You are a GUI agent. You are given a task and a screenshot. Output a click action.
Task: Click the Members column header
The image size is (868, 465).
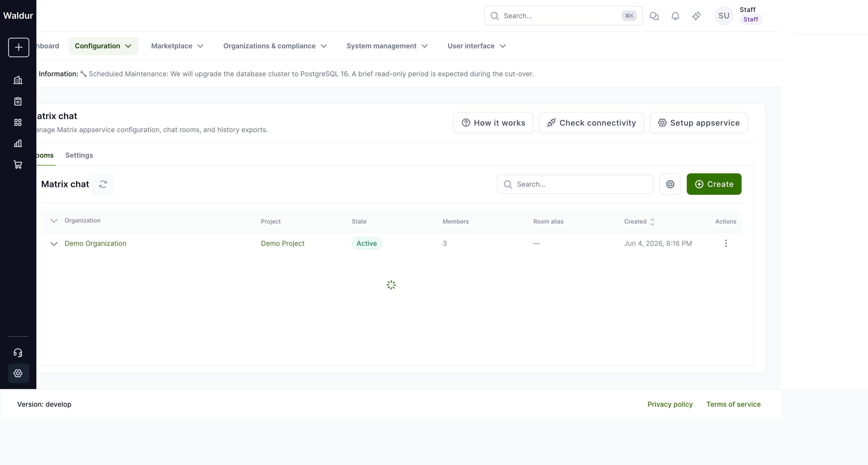tap(456, 221)
